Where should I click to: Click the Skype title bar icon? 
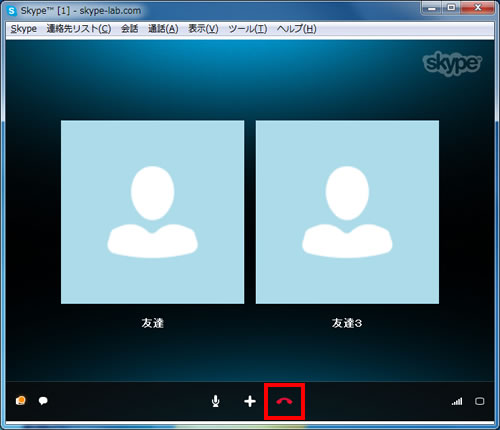click(x=12, y=11)
